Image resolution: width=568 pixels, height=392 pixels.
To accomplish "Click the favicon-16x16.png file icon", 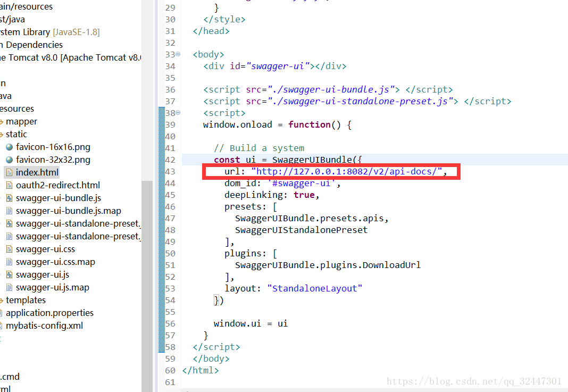I will tap(10, 147).
